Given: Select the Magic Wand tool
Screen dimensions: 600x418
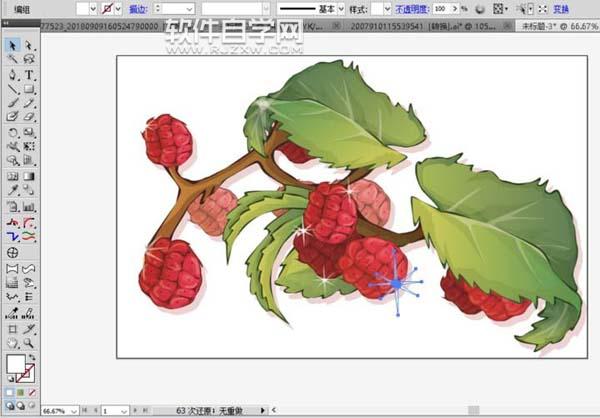Looking at the screenshot, I should point(12,60).
